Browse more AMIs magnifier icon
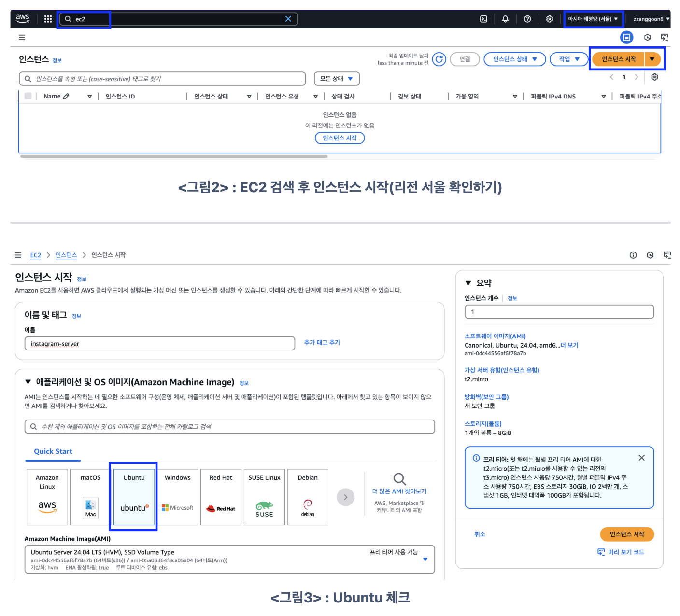 point(399,478)
